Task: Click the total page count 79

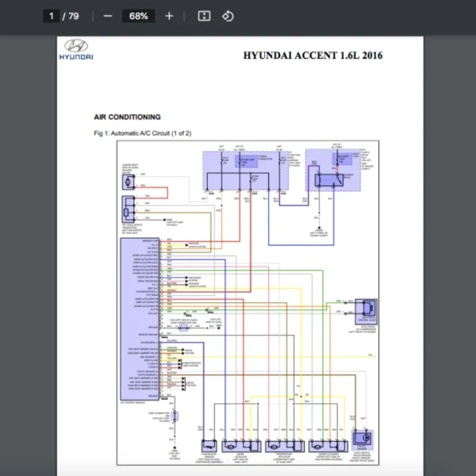Action: tap(74, 16)
